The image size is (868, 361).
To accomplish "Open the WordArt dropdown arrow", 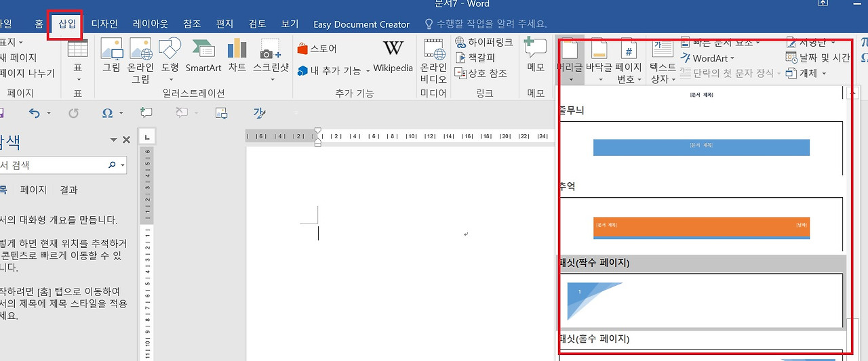I will (x=732, y=59).
